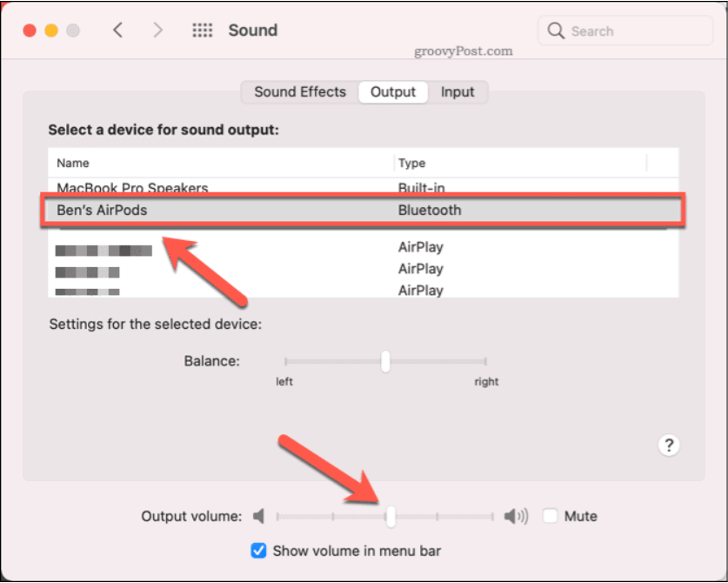Click the Built-in type cell

pyautogui.click(x=421, y=187)
